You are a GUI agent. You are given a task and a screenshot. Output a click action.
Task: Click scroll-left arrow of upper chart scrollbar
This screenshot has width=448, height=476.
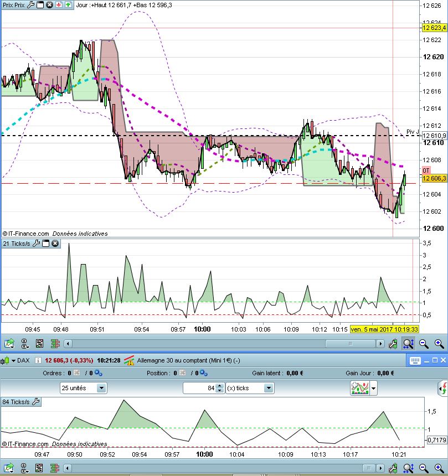pyautogui.click(x=68, y=344)
